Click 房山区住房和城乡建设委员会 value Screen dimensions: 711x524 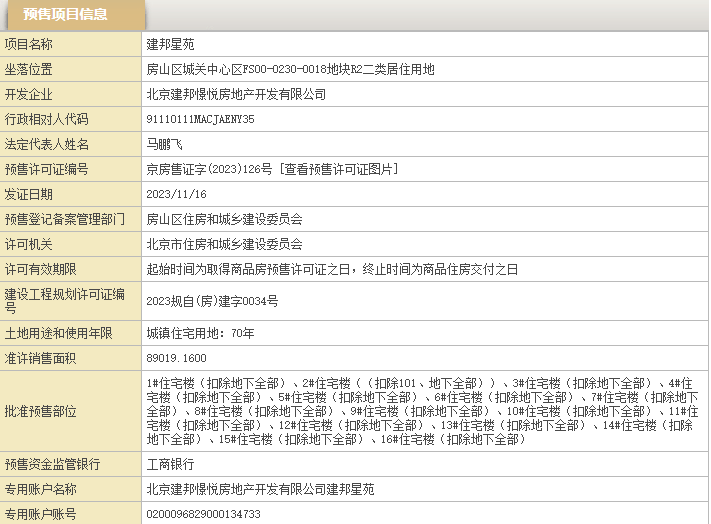tap(224, 219)
